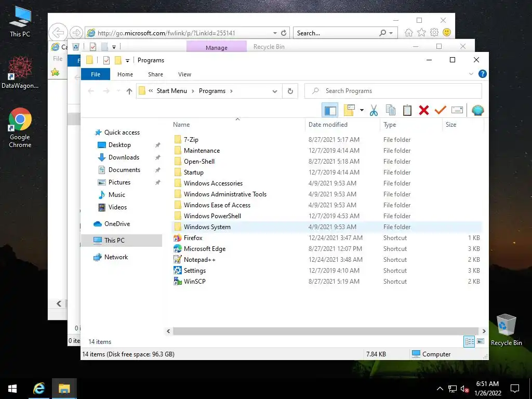Open the File ribbon tab
This screenshot has height=399, width=532.
[x=96, y=74]
